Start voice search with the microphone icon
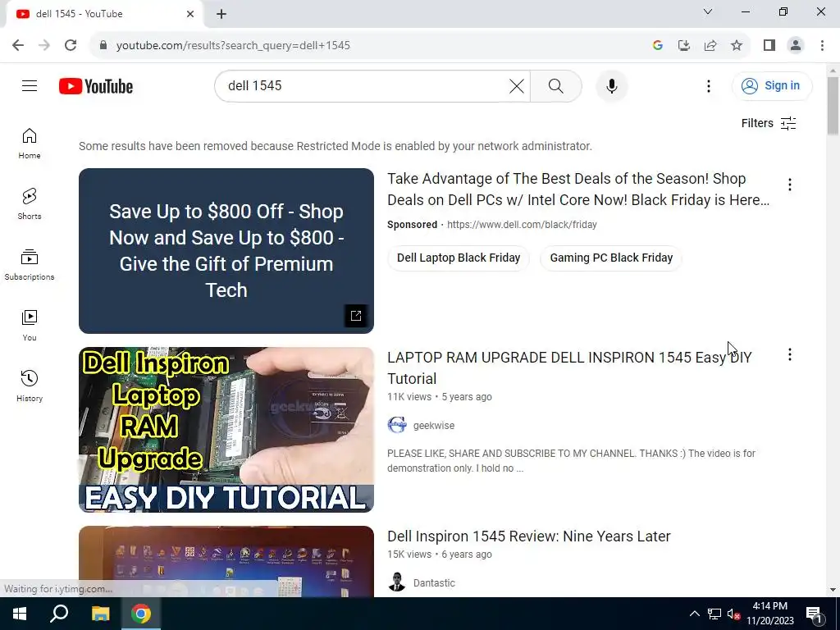 click(611, 85)
